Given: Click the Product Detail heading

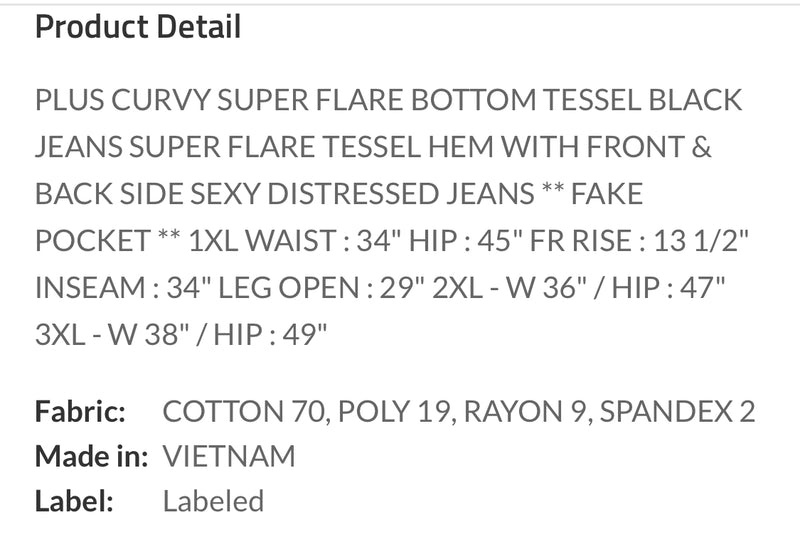Looking at the screenshot, I should coord(138,27).
